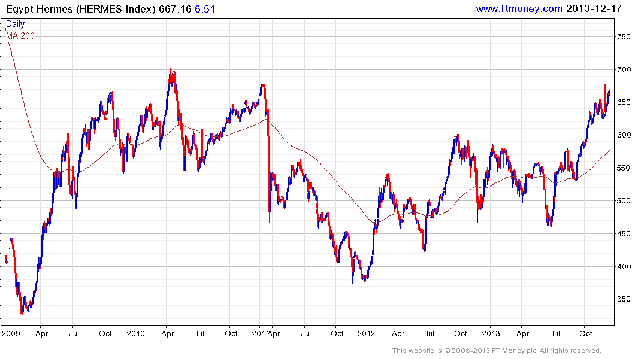This screenshot has width=644, height=359.
Task: Click the 550 price axis label
Action: 624,168
